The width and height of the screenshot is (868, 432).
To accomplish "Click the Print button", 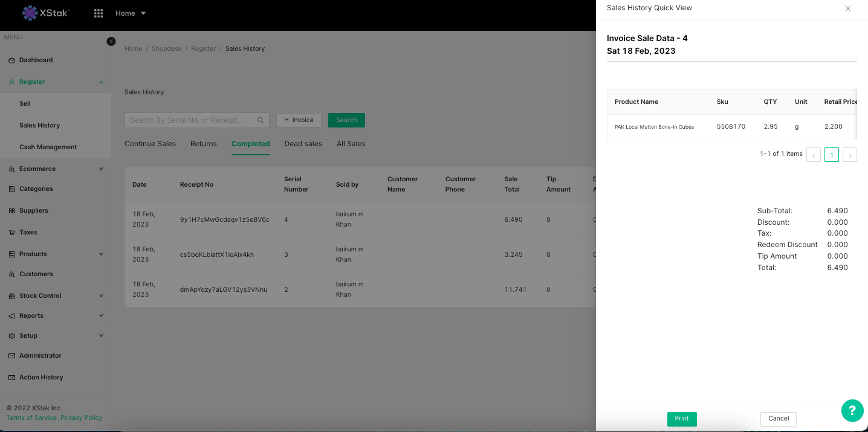I will [x=681, y=419].
